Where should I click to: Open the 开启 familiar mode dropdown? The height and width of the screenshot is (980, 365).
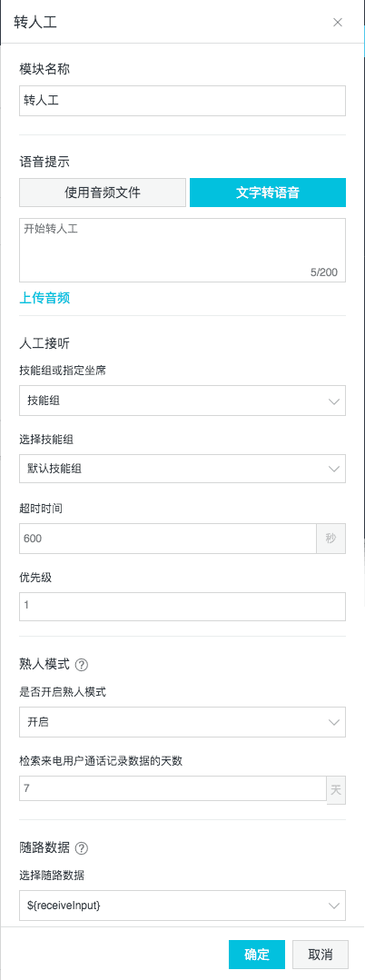point(182,722)
